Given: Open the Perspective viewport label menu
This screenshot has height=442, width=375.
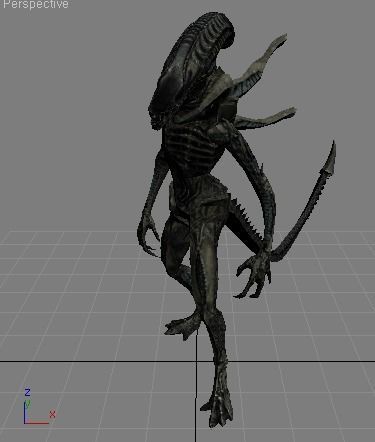Looking at the screenshot, I should tap(35, 4).
